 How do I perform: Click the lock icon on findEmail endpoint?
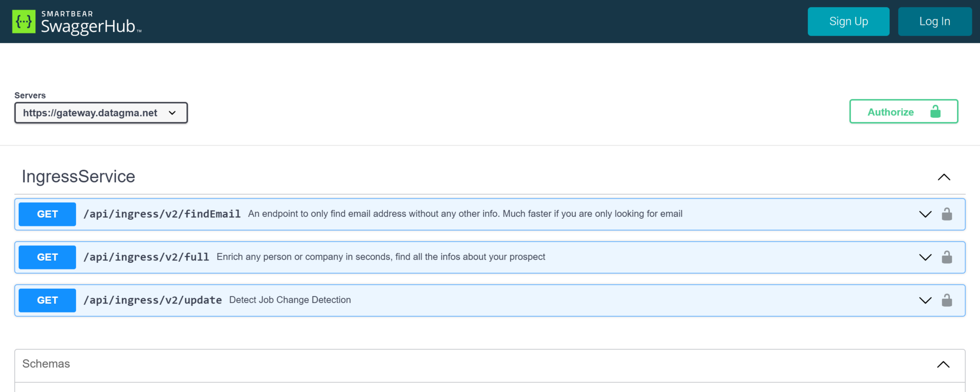coord(947,214)
